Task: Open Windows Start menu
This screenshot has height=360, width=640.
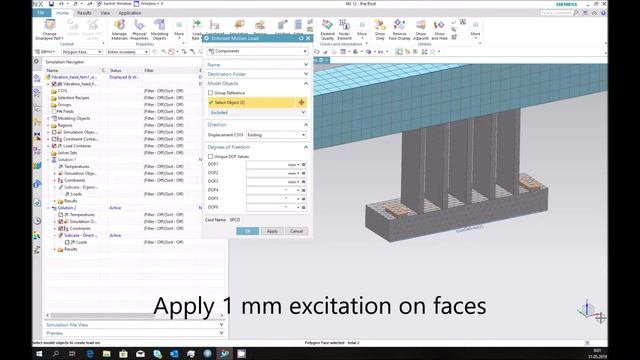Action: (x=39, y=353)
